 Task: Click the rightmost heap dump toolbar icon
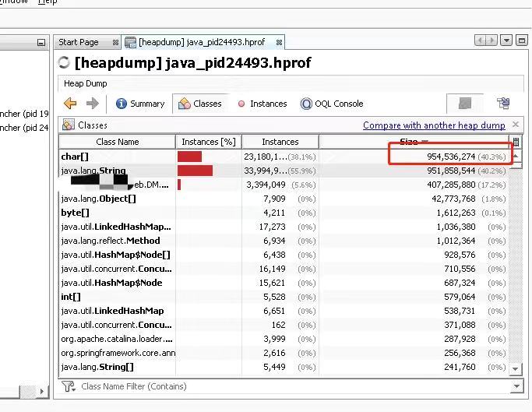tap(503, 103)
